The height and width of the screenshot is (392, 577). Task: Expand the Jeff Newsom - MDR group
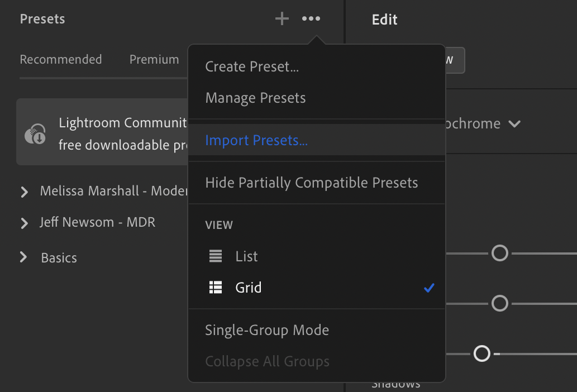[24, 223]
